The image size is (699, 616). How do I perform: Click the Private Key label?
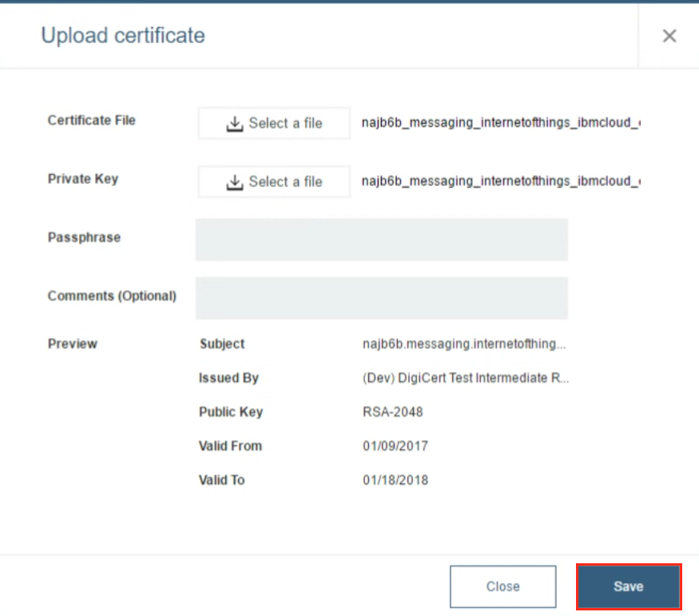[x=83, y=179]
